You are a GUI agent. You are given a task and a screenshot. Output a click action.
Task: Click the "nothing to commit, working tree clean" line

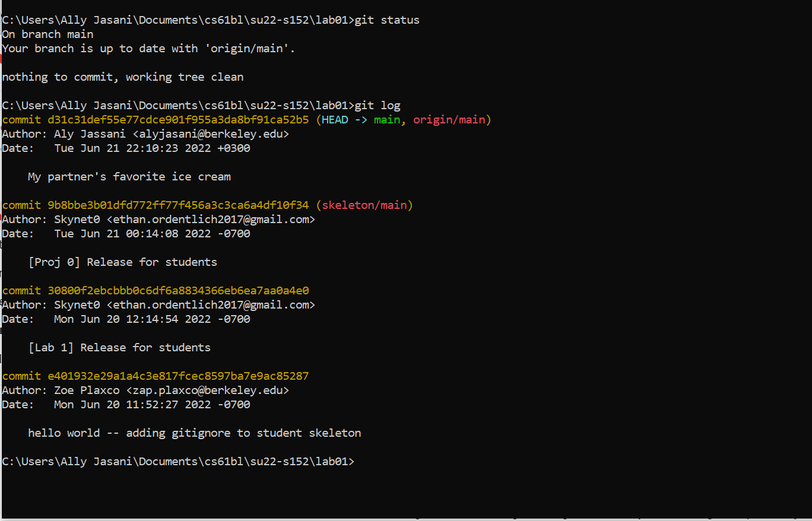tap(123, 77)
